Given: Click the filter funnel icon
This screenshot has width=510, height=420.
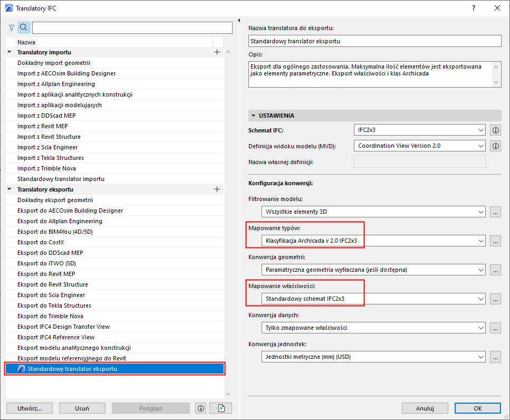Looking at the screenshot, I should pos(12,27).
